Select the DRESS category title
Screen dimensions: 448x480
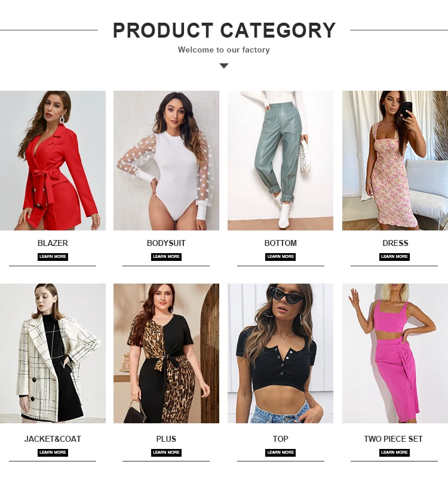[x=395, y=243]
